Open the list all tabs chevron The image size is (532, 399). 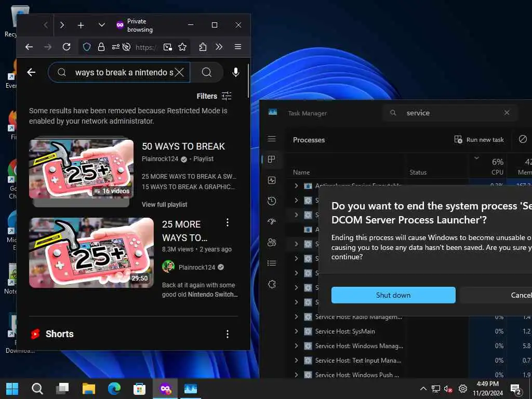[101, 25]
